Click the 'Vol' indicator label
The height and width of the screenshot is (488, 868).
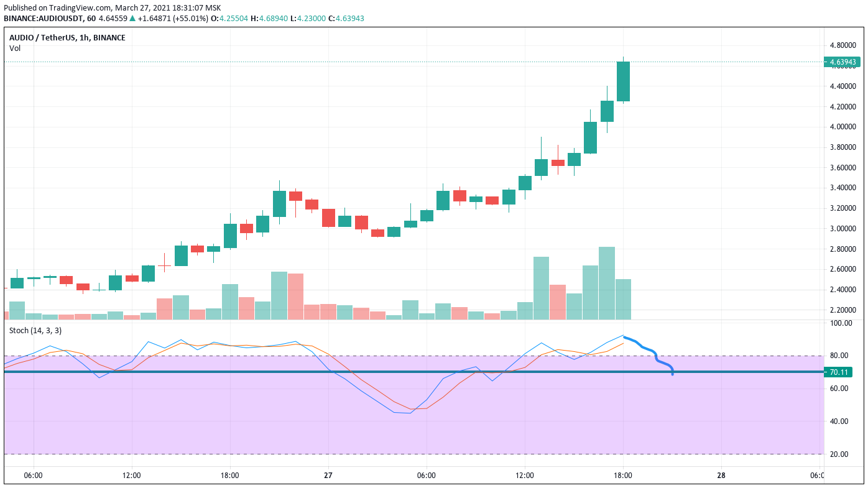(x=14, y=48)
